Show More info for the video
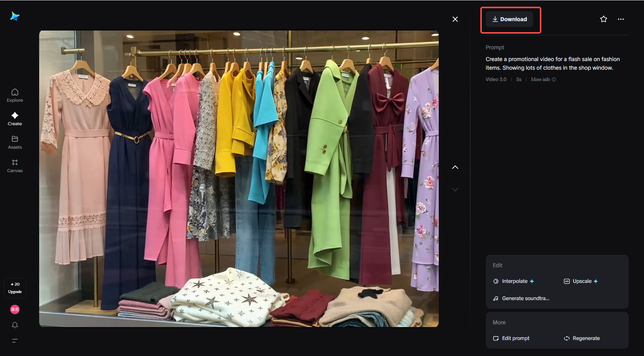The image size is (644, 356). 543,79
